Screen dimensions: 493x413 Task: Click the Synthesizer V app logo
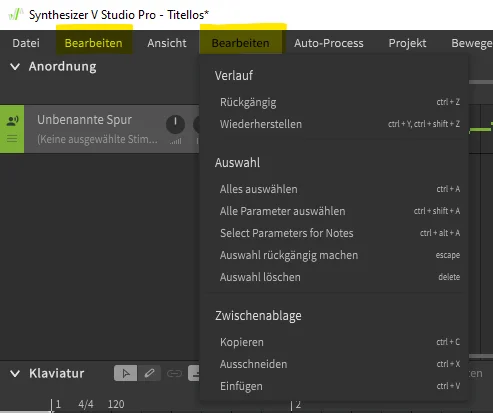click(x=15, y=15)
